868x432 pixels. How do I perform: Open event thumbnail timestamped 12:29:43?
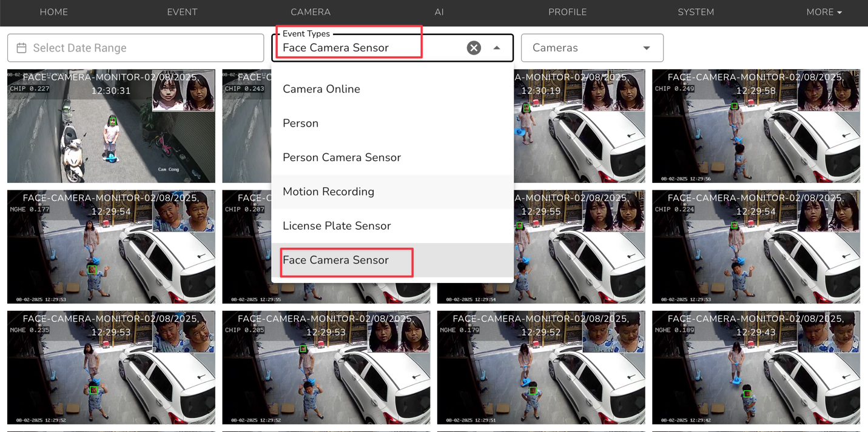756,368
